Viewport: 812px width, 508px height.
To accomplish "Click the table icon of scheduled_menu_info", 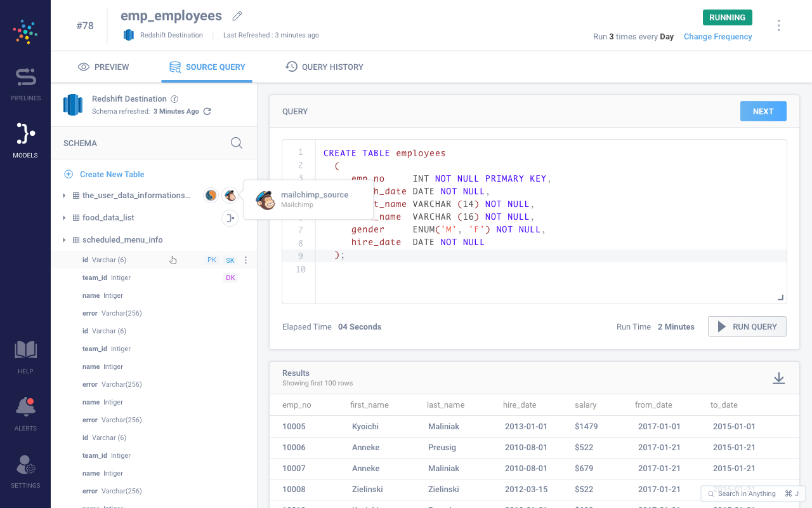I will click(76, 240).
